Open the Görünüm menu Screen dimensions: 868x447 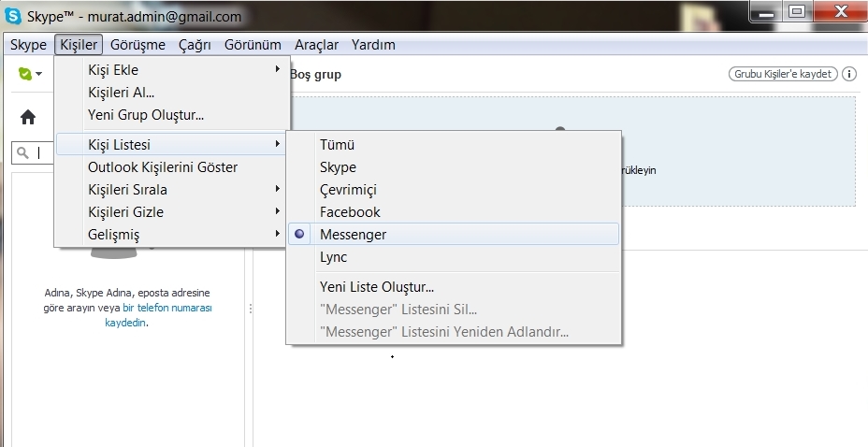tap(253, 45)
